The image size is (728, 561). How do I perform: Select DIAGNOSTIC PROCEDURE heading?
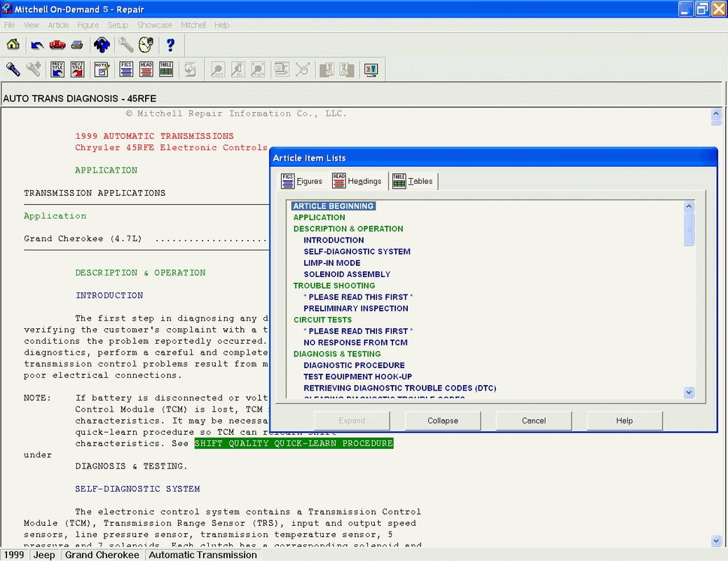pos(355,365)
